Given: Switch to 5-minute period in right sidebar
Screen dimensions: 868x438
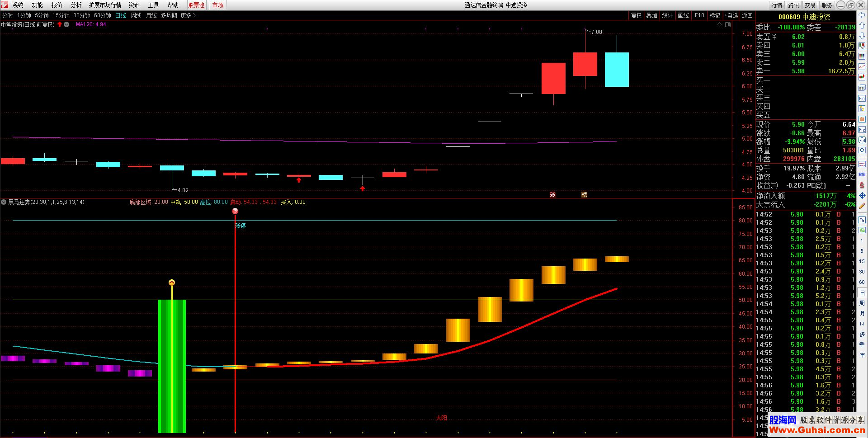Looking at the screenshot, I should click(x=862, y=251).
